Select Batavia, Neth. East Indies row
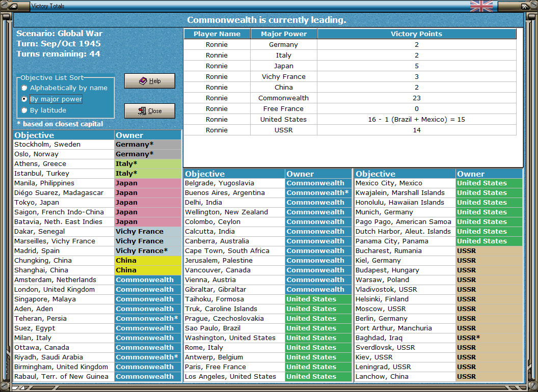Image resolution: width=538 pixels, height=392 pixels. [x=64, y=221]
